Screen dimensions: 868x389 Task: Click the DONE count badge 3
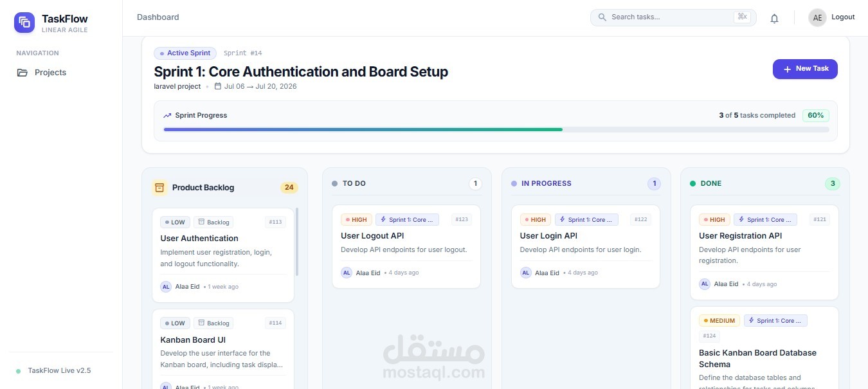[833, 184]
